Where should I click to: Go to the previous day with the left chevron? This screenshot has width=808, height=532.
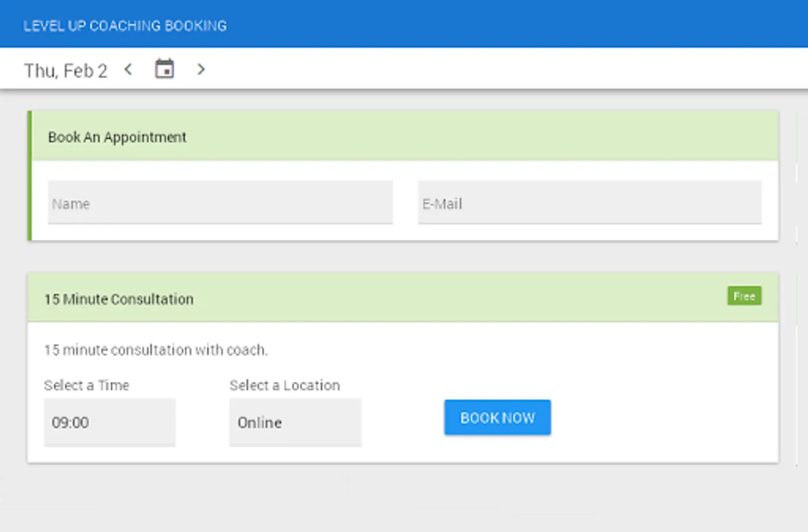(x=128, y=70)
